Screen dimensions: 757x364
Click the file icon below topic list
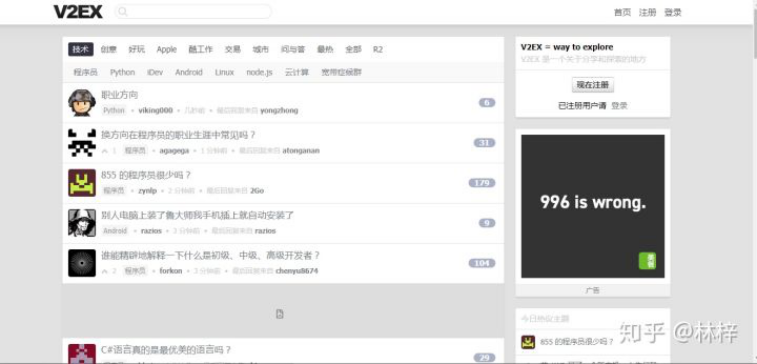point(280,314)
